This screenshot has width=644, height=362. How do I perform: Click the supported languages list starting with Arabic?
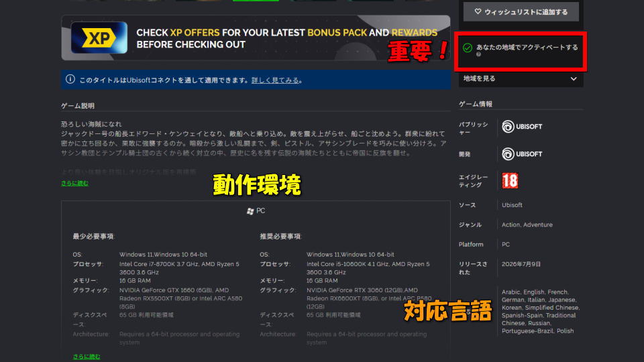540,312
